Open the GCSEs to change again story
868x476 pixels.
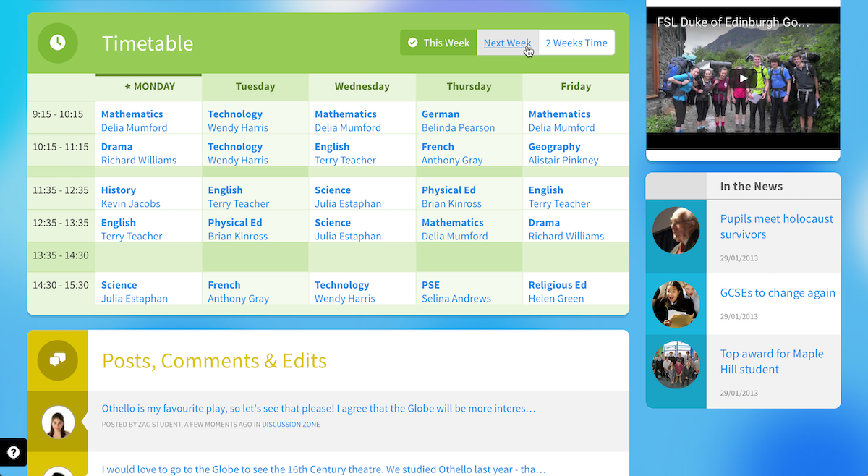pyautogui.click(x=777, y=292)
